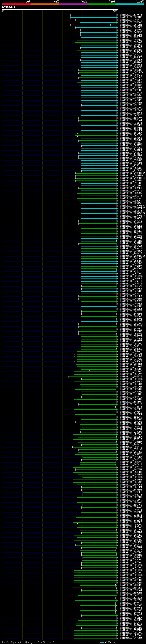Image resolution: width=146 pixels, height=644 pixels.
Task: Select the UniRef100_A9RKW0 label
Action: point(131,30)
